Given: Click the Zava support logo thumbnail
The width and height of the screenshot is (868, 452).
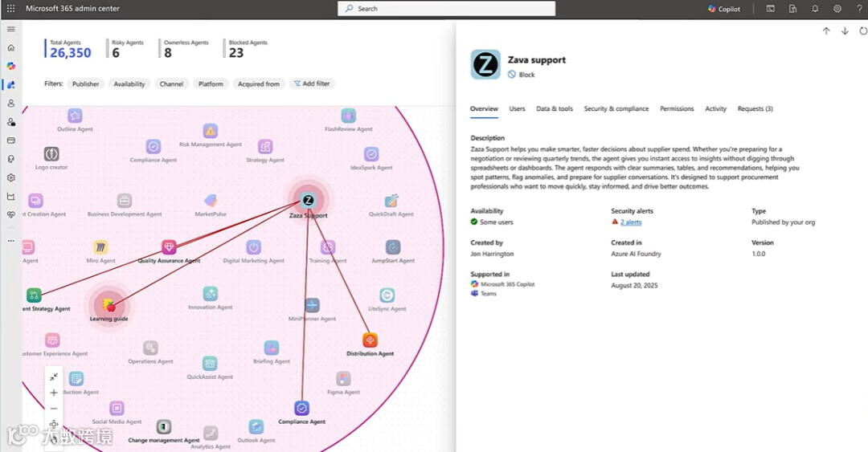Looking at the screenshot, I should point(485,65).
